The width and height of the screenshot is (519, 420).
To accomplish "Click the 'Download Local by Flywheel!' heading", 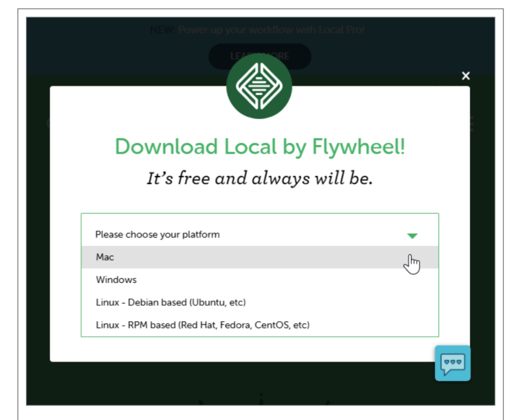I will (x=260, y=146).
